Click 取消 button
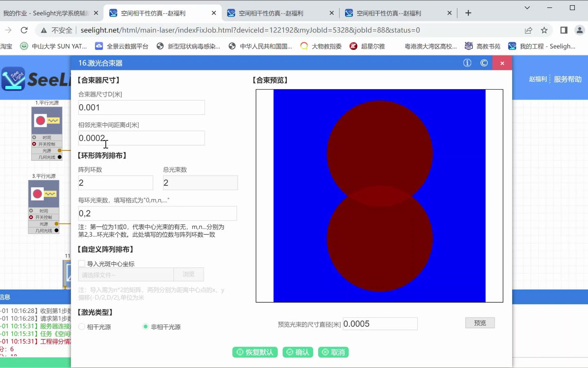Image resolution: width=588 pixels, height=368 pixels. (x=333, y=352)
